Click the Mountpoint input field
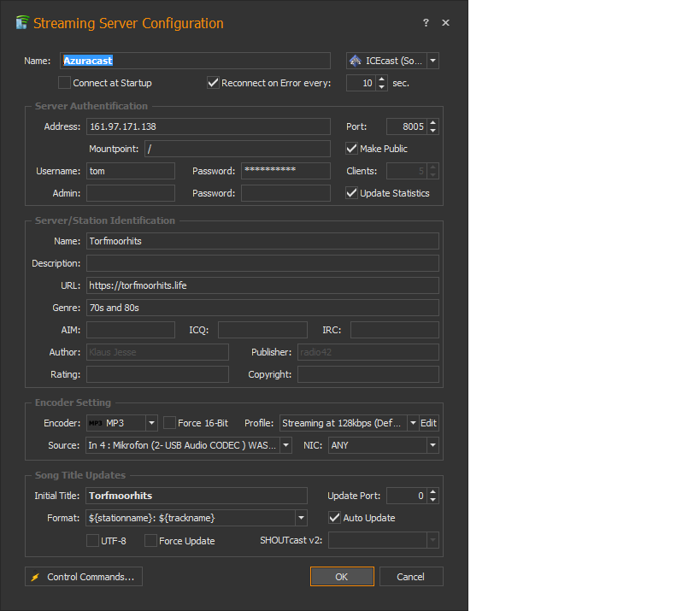The width and height of the screenshot is (700, 611). [x=238, y=149]
